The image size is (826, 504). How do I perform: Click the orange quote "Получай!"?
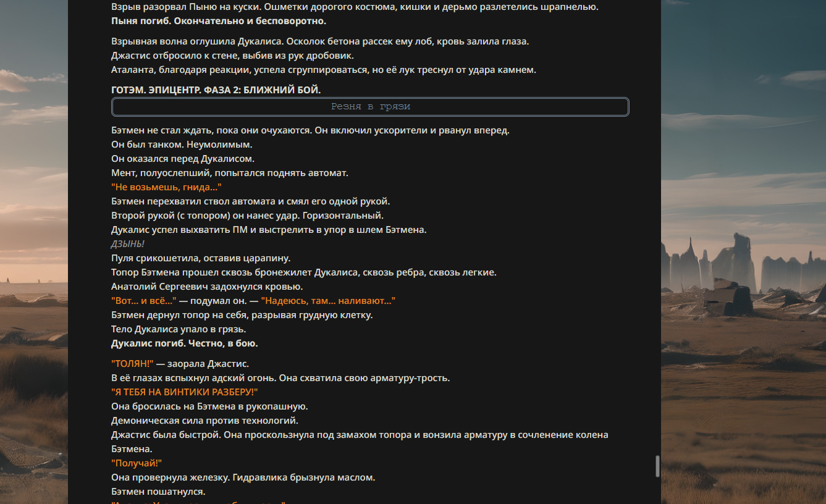click(x=137, y=463)
